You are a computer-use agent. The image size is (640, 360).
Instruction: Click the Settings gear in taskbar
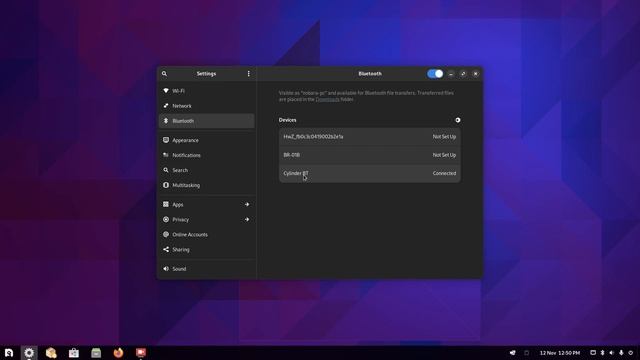29,353
